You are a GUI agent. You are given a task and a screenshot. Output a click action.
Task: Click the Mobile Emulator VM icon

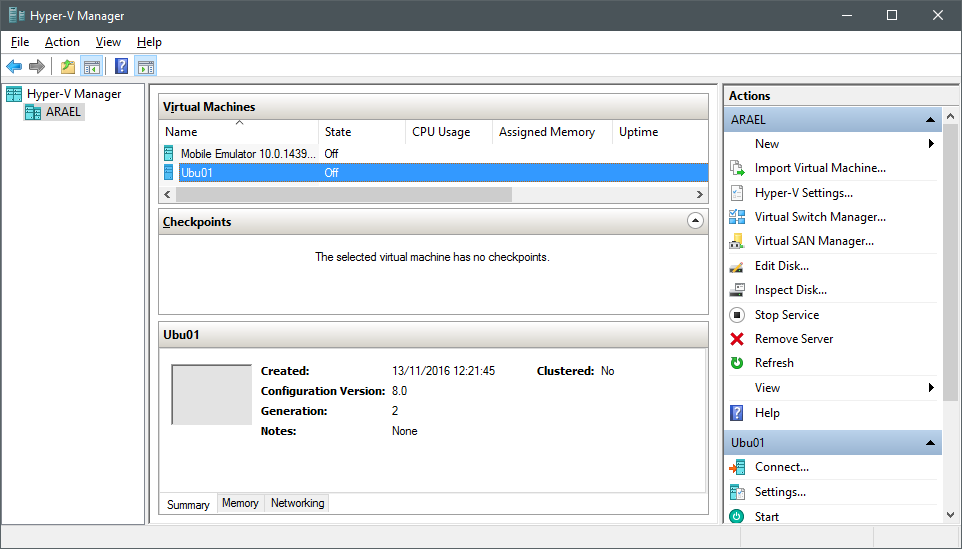[x=169, y=153]
